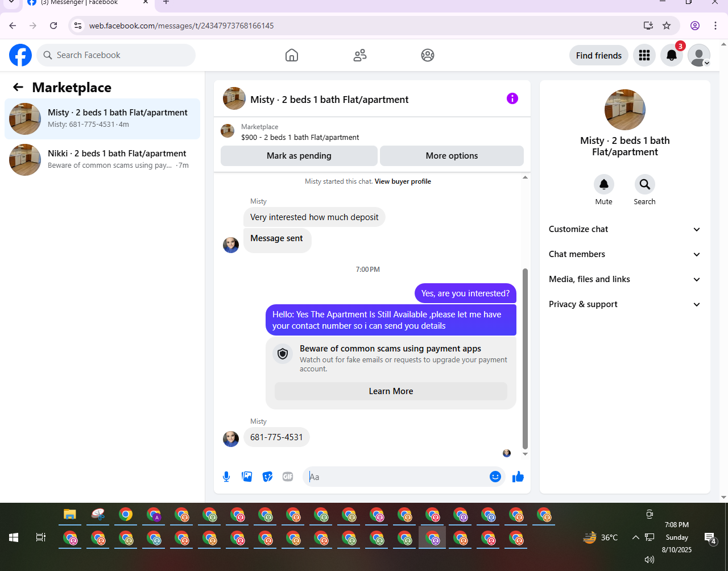Go back using the Marketplace back arrow
728x571 pixels.
[x=18, y=87]
